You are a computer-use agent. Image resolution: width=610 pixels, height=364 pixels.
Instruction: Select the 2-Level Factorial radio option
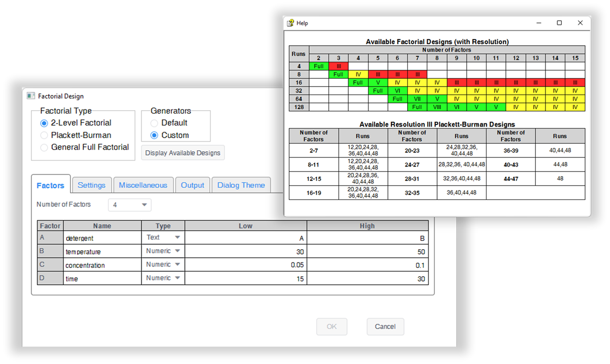[x=44, y=123]
